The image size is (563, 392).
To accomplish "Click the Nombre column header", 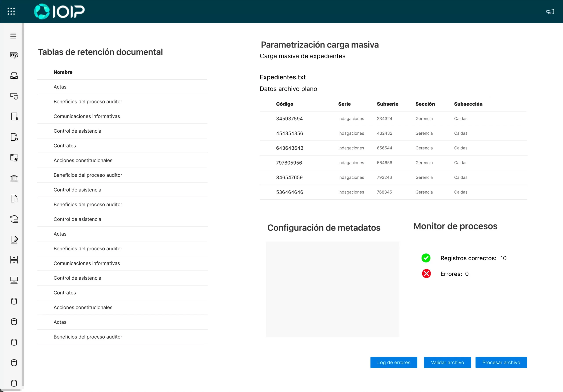I will pyautogui.click(x=63, y=72).
